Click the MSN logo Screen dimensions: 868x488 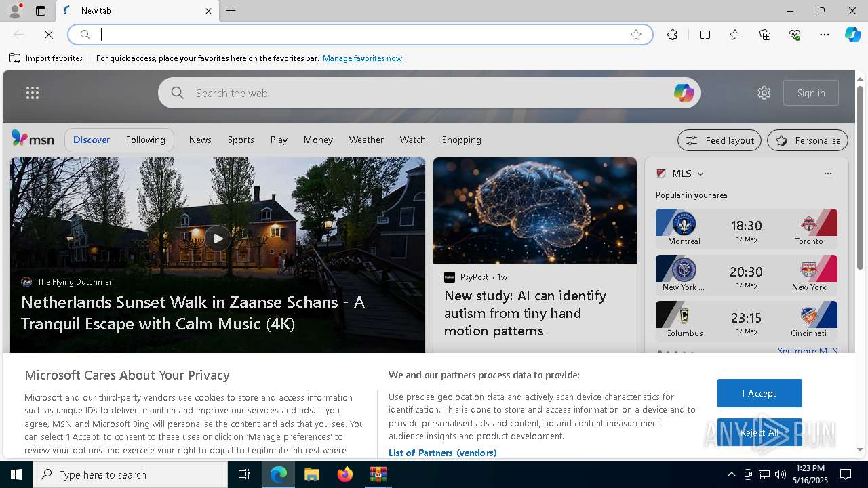[x=33, y=139]
